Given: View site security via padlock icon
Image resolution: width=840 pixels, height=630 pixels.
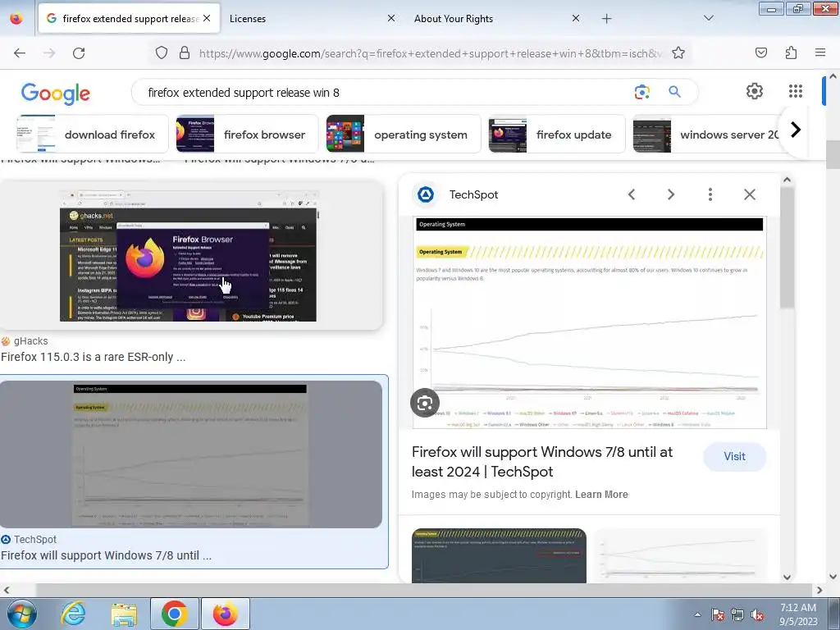Looking at the screenshot, I should 185,52.
